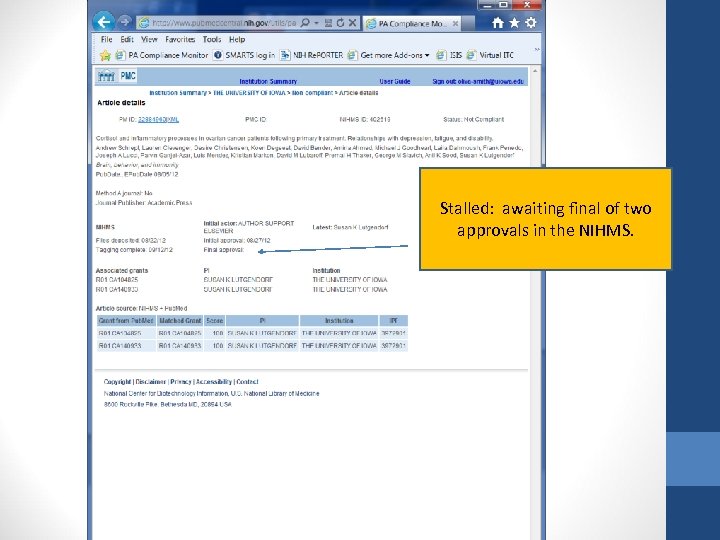Viewport: 720px width, 540px height.
Task: Click the browser Forward arrow
Action: click(x=124, y=22)
